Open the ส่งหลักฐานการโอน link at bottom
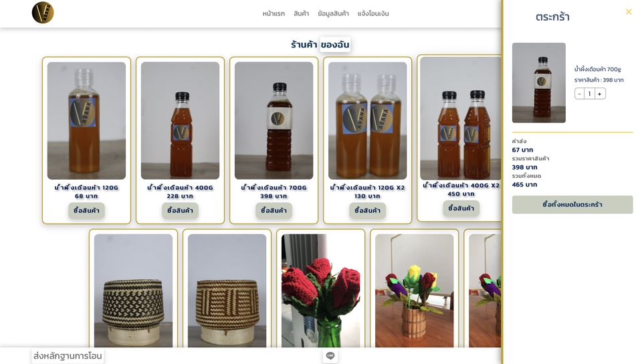 click(x=68, y=356)
